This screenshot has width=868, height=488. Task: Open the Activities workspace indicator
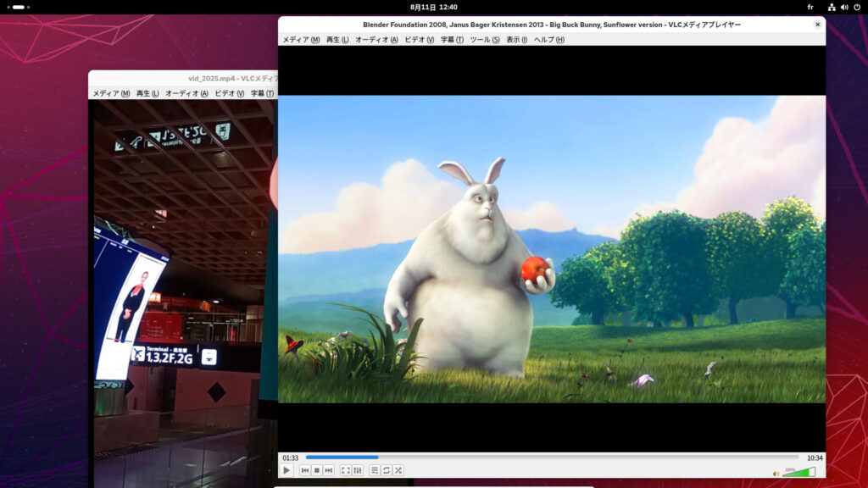pyautogui.click(x=19, y=7)
